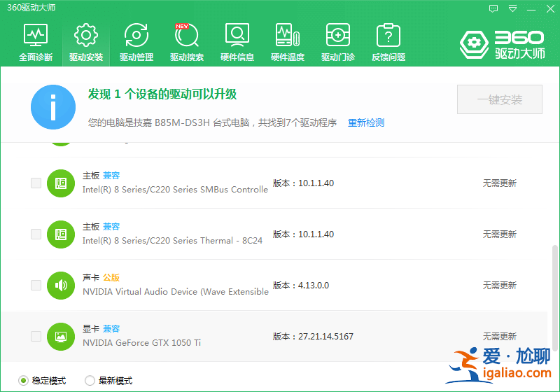Click the feedback chat icon in title bar

493,8
